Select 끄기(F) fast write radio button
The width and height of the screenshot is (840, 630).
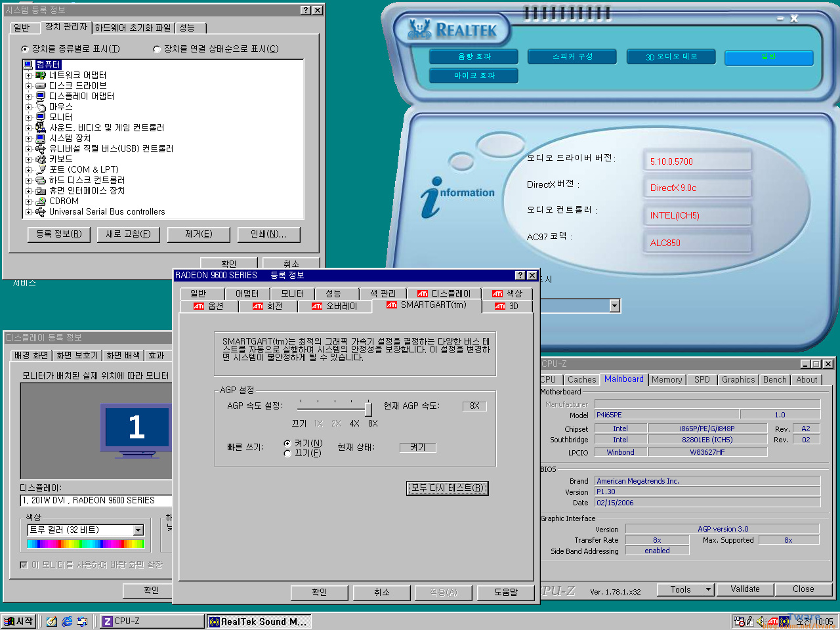[x=287, y=453]
